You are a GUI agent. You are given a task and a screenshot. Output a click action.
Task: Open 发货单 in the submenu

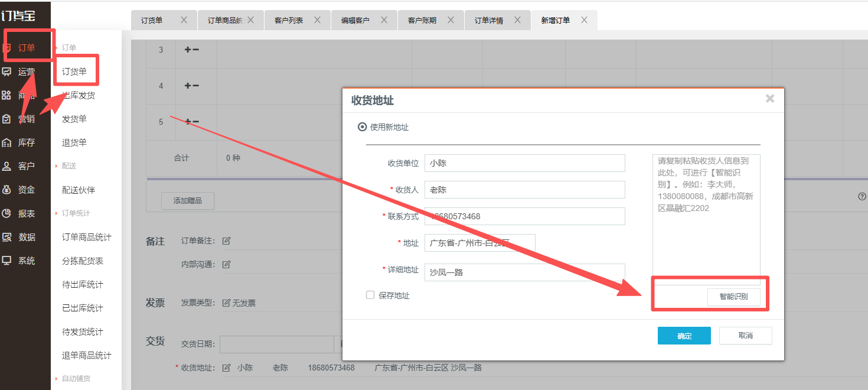74,119
